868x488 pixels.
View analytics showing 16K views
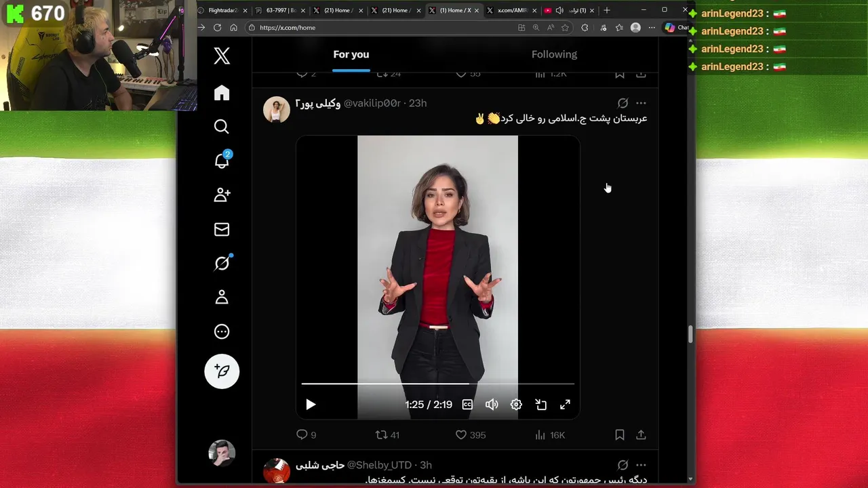click(x=549, y=434)
